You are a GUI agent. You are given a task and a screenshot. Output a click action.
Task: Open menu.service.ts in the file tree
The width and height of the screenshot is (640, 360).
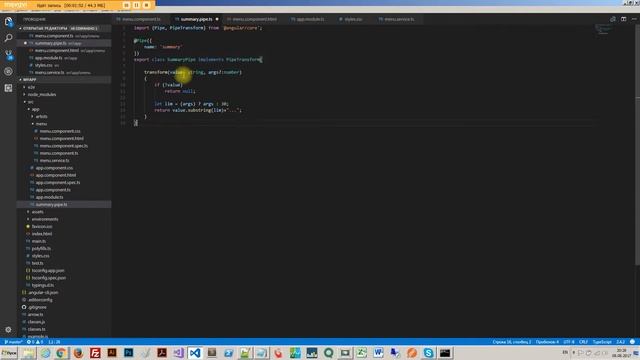tap(55, 160)
